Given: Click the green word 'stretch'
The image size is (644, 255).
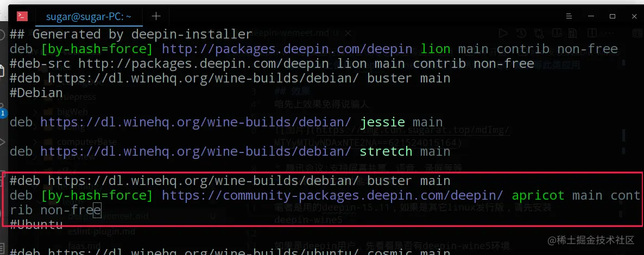Looking at the screenshot, I should tap(386, 151).
